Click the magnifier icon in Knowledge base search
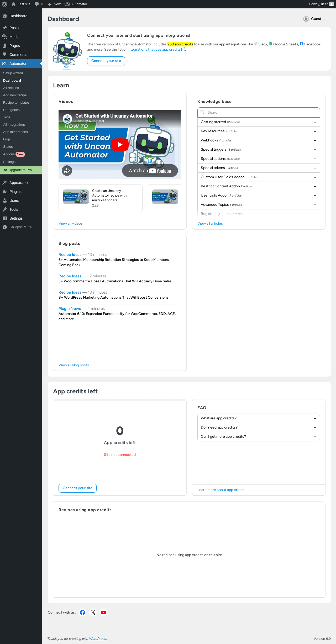Viewport: 336px width, 644px height. 202,112
